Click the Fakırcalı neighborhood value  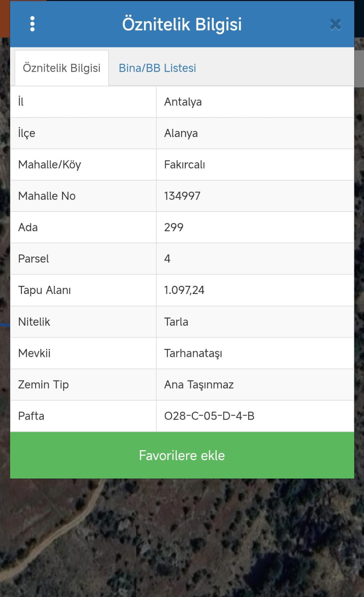[185, 165]
